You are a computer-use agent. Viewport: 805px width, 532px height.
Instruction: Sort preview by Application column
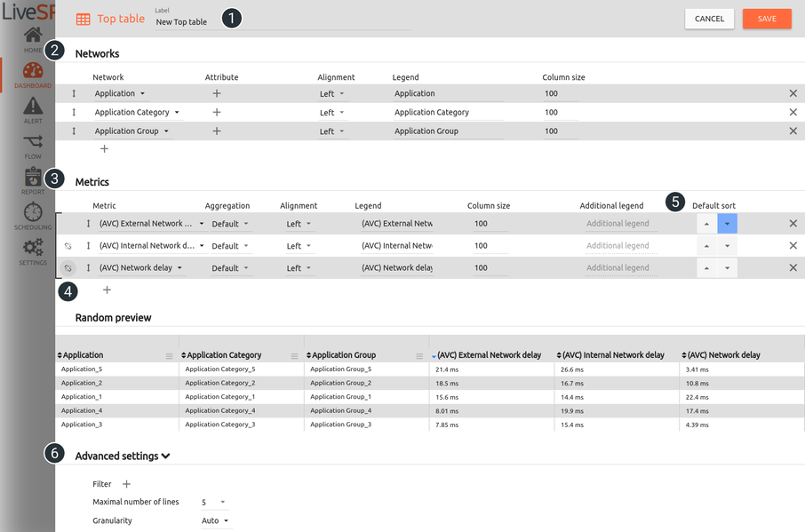pyautogui.click(x=80, y=355)
